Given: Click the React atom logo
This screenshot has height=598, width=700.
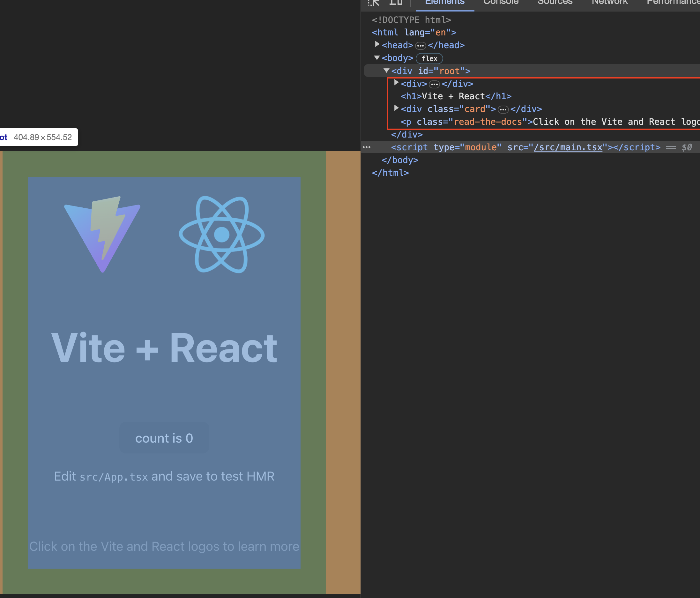Looking at the screenshot, I should coord(222,234).
